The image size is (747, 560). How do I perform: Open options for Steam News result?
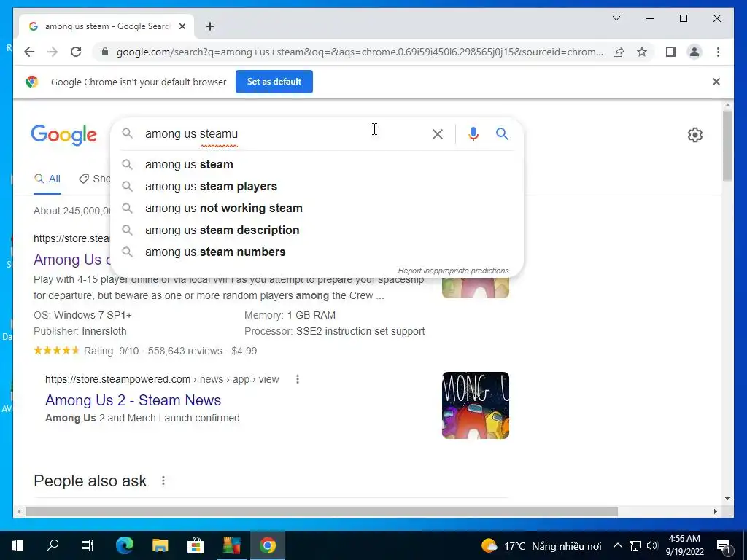point(298,379)
